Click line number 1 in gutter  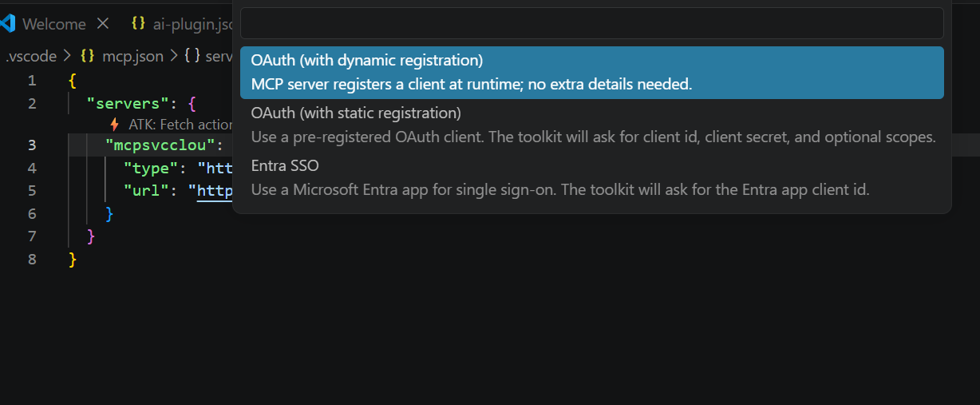[x=32, y=80]
